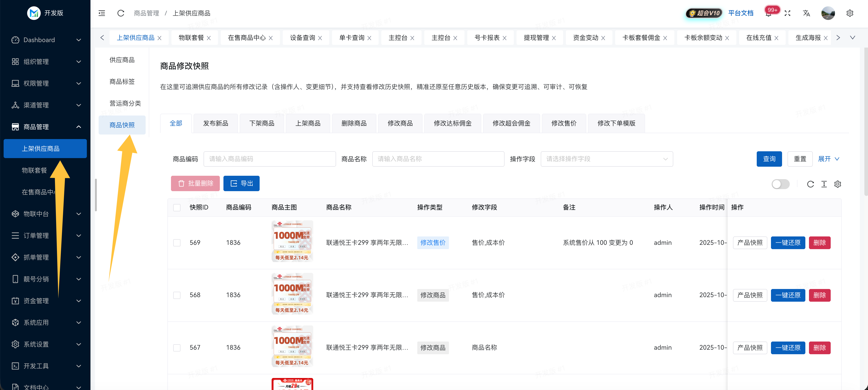The height and width of the screenshot is (390, 868).
Task: Click the 导出 export button
Action: pyautogui.click(x=241, y=183)
